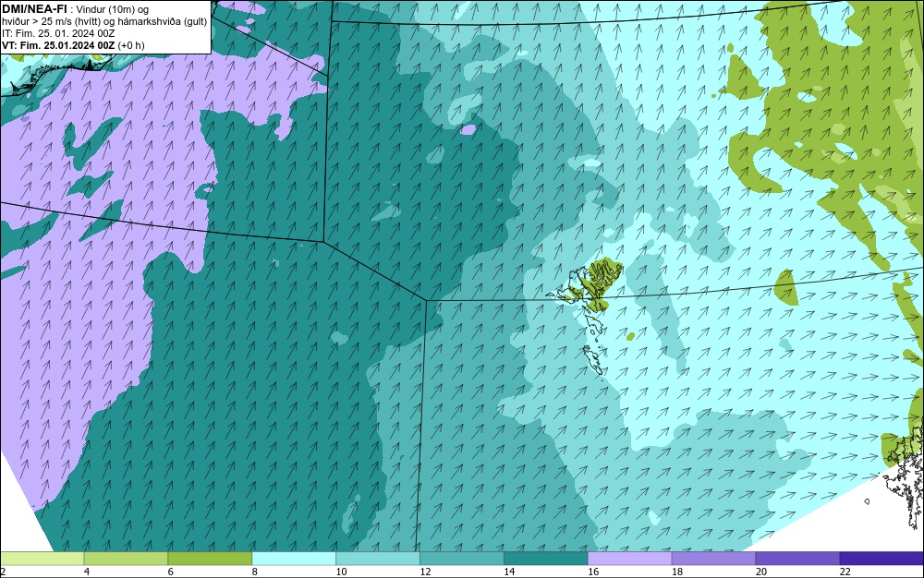Click the legend label '22'
This screenshot has height=578, width=924.
845,572
